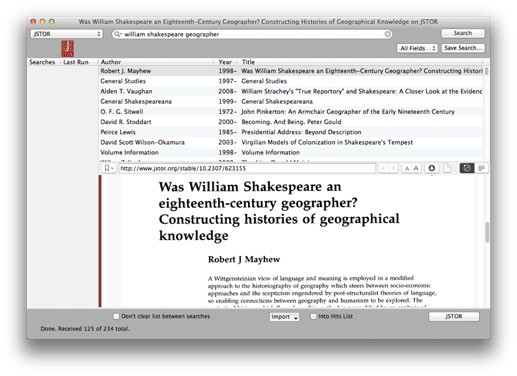Click the magnifier icon in search field
The width and height of the screenshot is (517, 376).
point(117,34)
